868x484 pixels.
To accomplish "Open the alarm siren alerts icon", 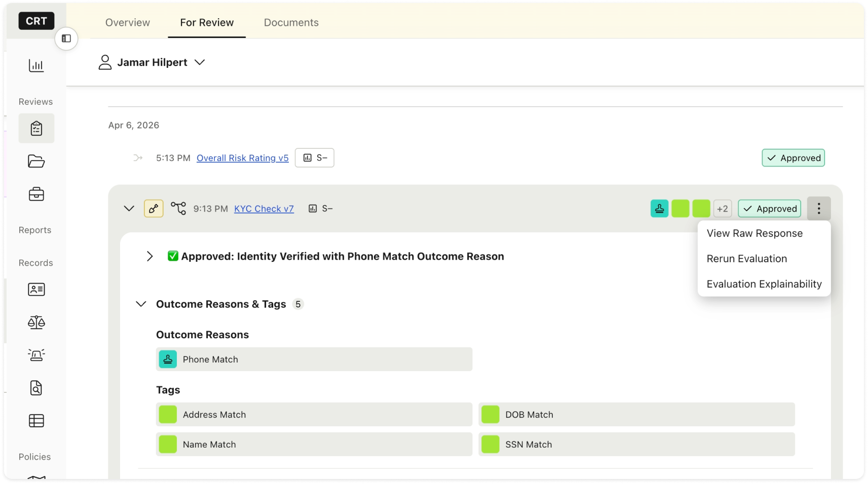I will (36, 355).
